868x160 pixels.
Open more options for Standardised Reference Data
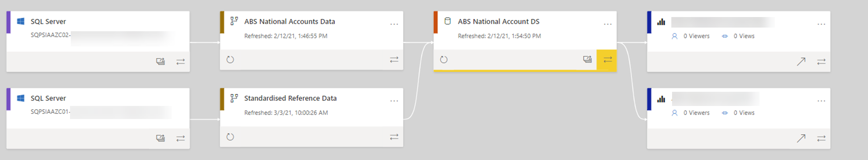[x=394, y=101]
